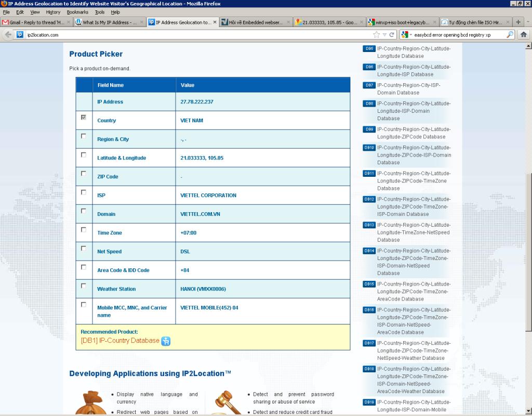The image size is (532, 416).
Task: Open DB13 TimeZone-NetSpeed Database link
Action: pos(414,232)
